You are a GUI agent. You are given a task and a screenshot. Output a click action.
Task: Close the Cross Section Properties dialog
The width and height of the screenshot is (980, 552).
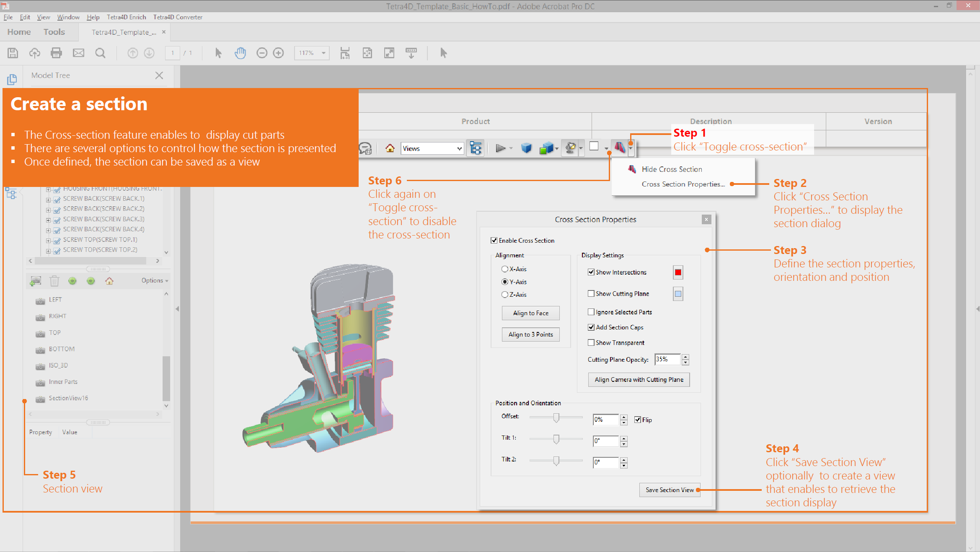pyautogui.click(x=706, y=219)
